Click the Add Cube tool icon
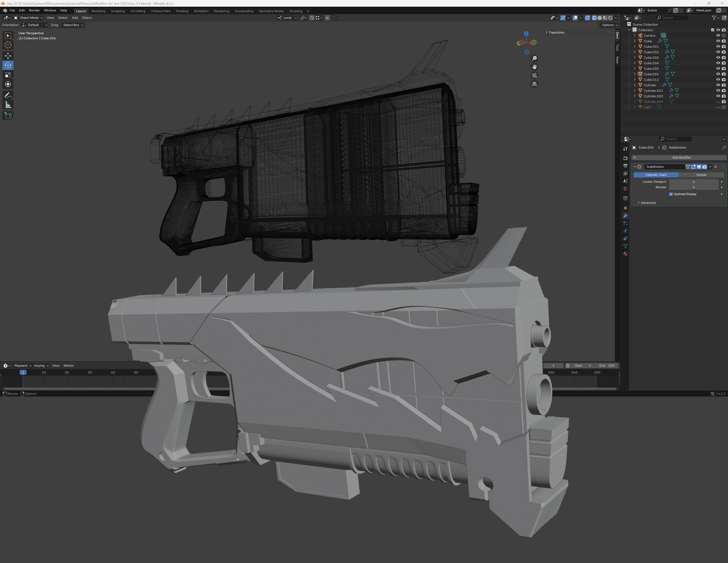 pos(8,116)
